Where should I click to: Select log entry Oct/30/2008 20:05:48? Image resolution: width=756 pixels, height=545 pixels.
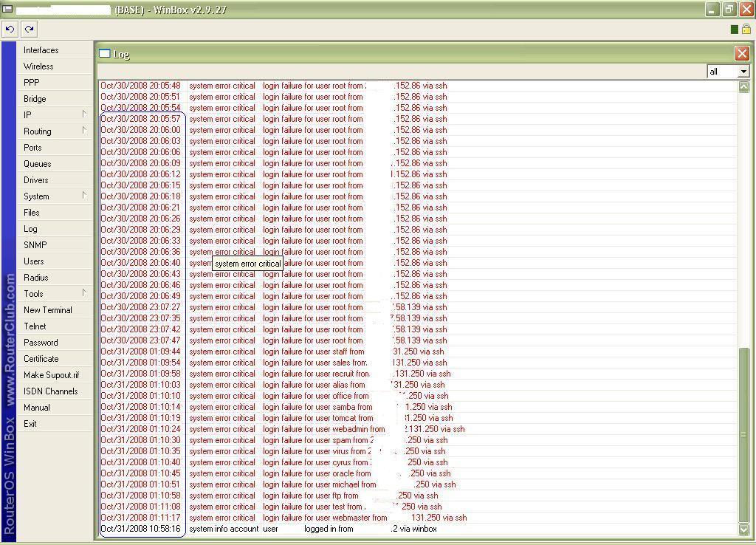click(418, 86)
